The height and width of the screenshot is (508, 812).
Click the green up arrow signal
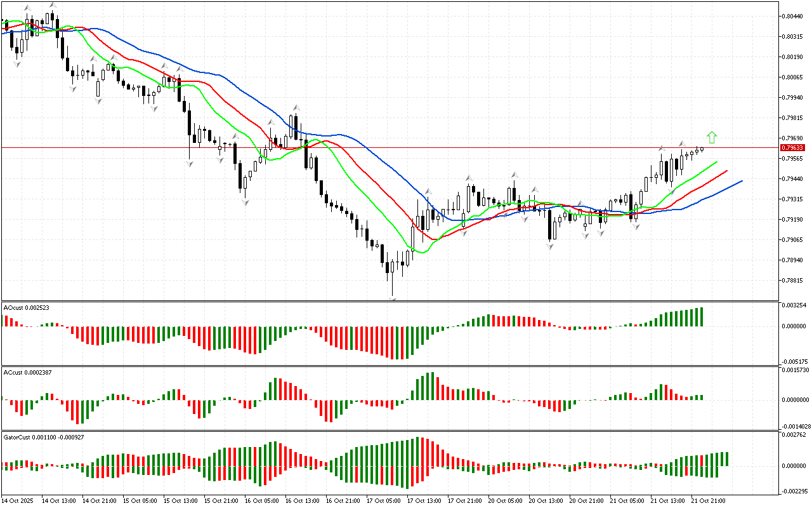[x=712, y=137]
